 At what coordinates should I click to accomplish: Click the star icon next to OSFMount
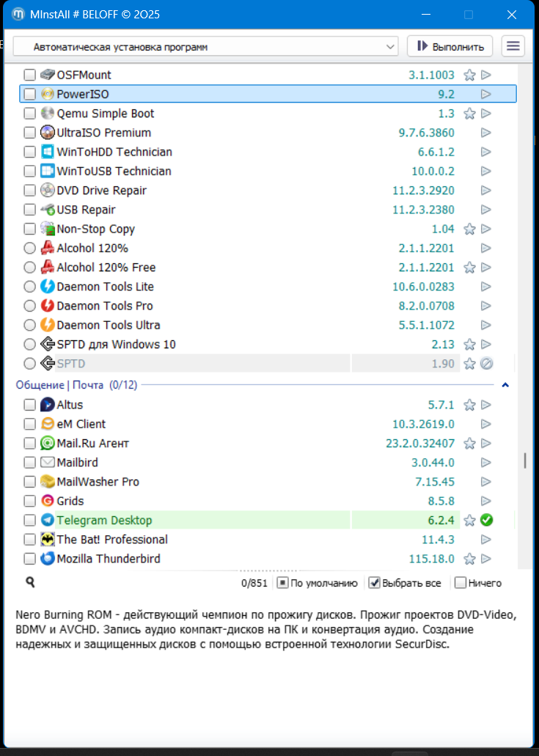click(470, 75)
